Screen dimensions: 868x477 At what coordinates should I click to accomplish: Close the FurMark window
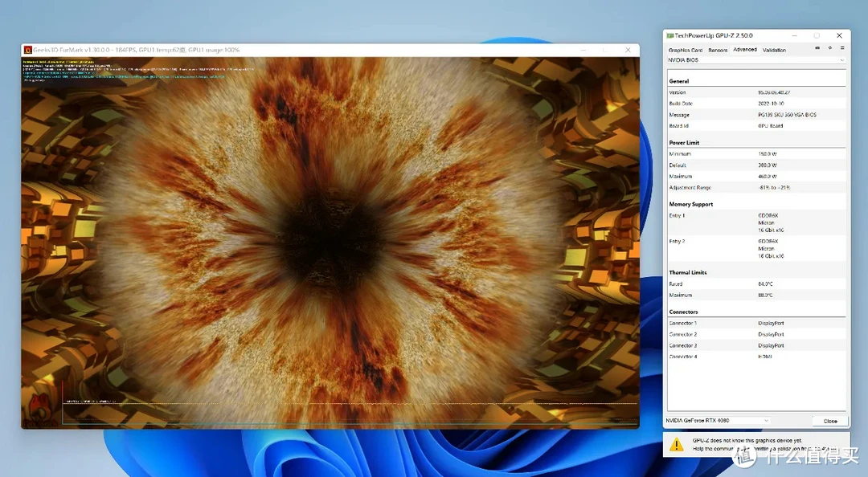tap(628, 50)
